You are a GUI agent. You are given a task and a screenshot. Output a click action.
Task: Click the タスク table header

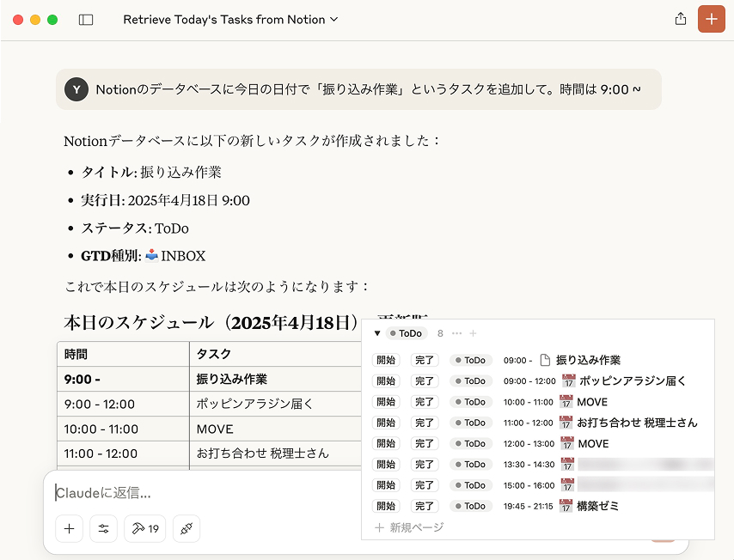pos(275,354)
